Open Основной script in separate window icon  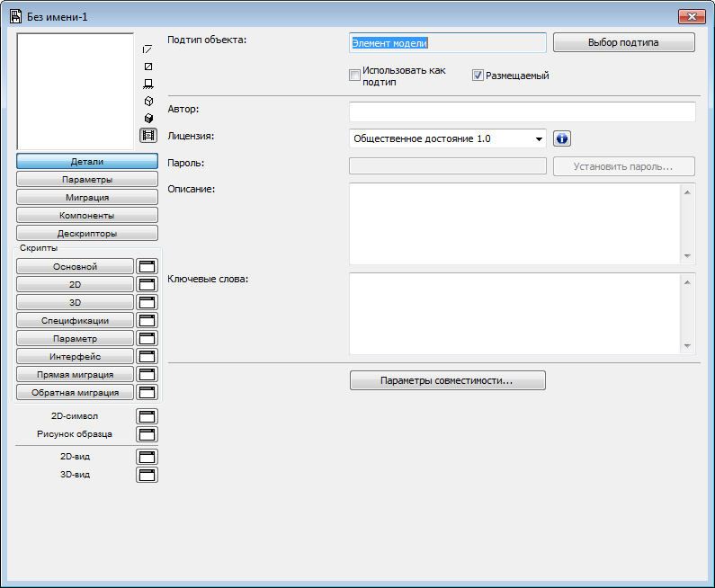pos(147,267)
